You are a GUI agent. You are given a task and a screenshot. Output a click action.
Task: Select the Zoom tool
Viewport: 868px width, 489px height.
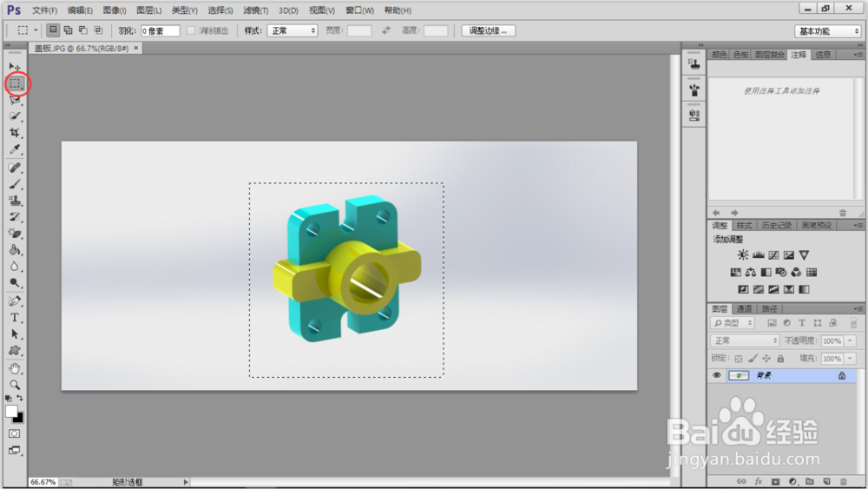coord(15,385)
